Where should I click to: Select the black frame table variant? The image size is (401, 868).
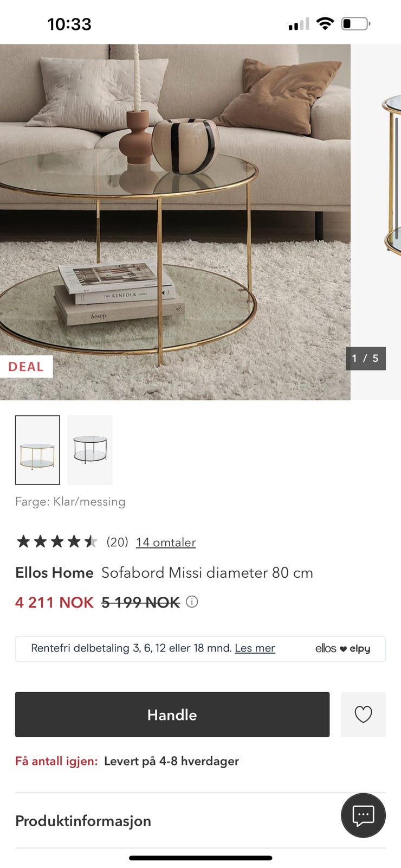(x=90, y=450)
